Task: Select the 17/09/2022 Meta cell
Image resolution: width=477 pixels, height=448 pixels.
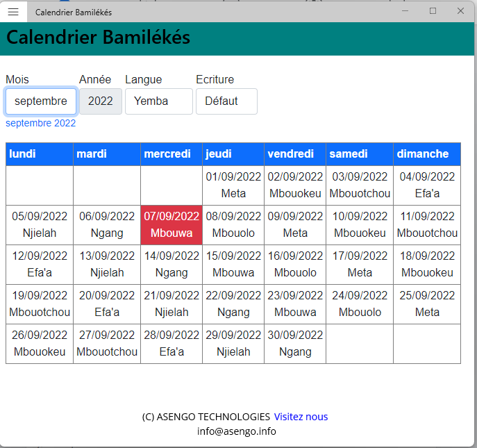Action: coord(360,265)
